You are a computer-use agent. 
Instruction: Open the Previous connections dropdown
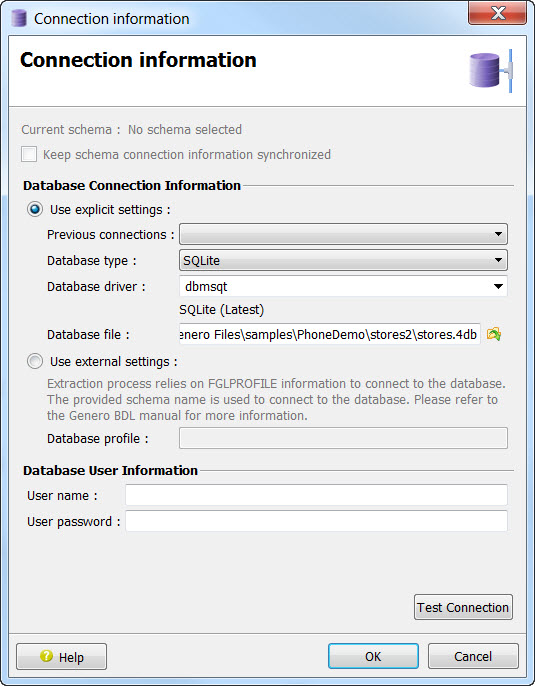click(343, 234)
